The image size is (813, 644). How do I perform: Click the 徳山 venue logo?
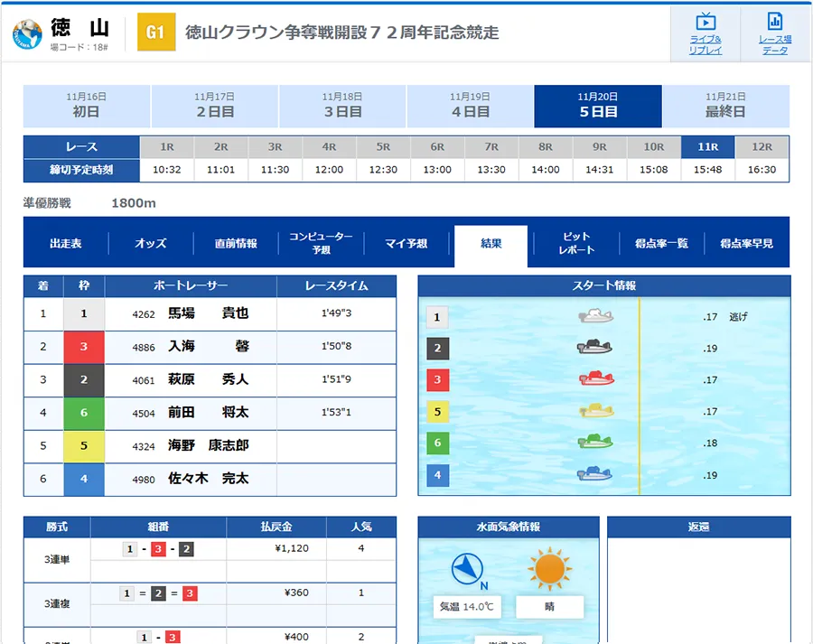coord(27,33)
